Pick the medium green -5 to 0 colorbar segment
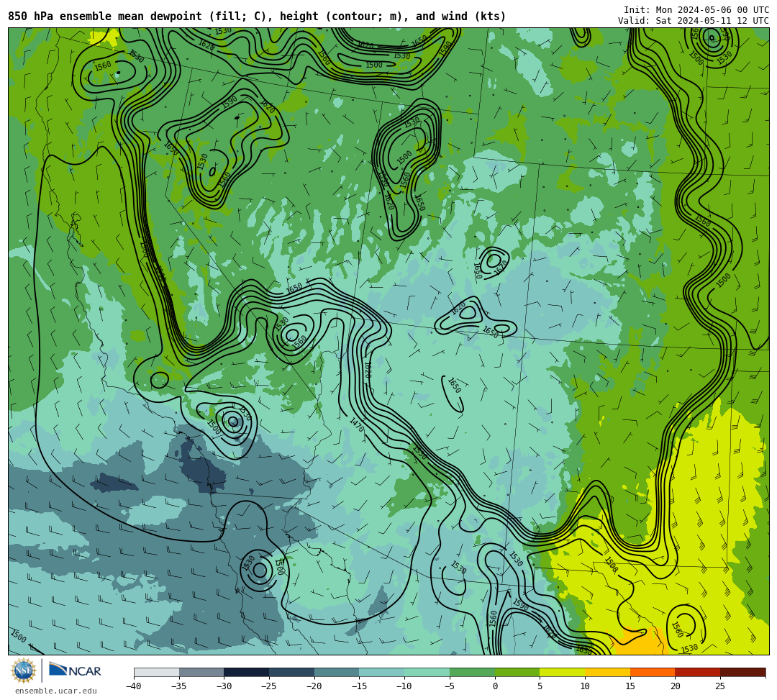The height and width of the screenshot is (700, 777). tap(472, 672)
